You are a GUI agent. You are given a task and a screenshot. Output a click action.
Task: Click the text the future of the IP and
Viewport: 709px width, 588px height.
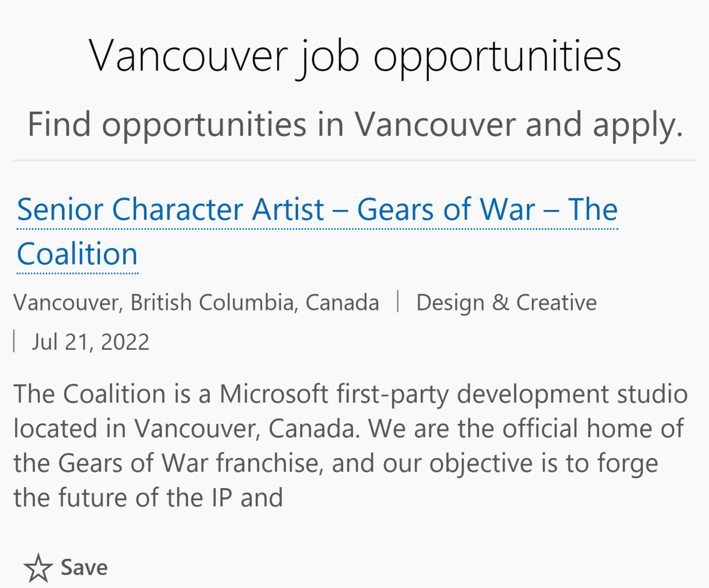(x=148, y=498)
